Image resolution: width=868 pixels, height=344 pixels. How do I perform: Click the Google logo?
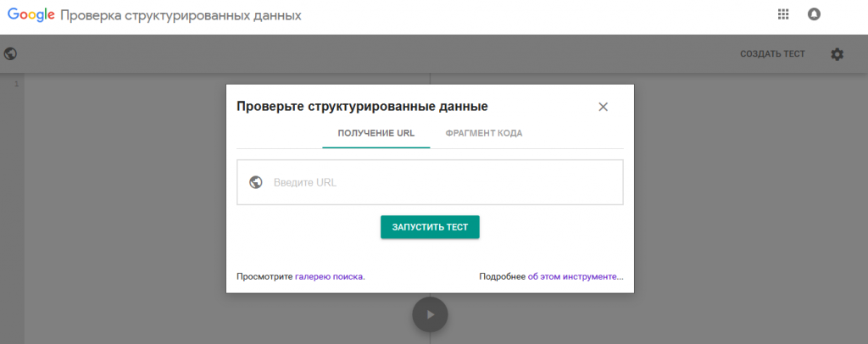point(31,15)
